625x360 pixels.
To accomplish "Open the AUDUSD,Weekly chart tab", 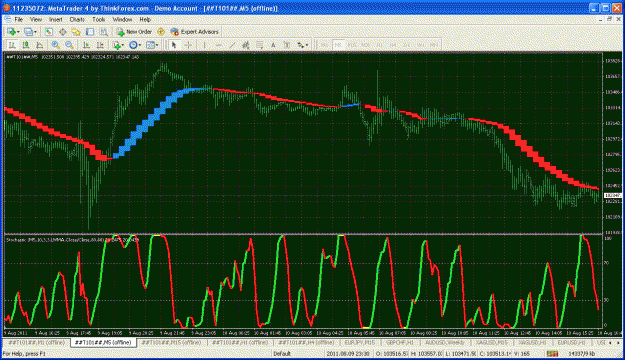I will coord(445,342).
